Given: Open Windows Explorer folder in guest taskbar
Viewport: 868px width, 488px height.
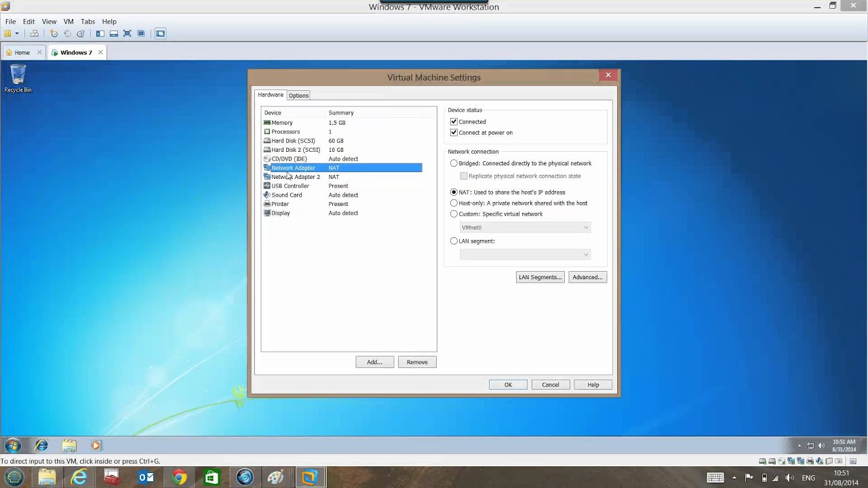Looking at the screenshot, I should (69, 445).
